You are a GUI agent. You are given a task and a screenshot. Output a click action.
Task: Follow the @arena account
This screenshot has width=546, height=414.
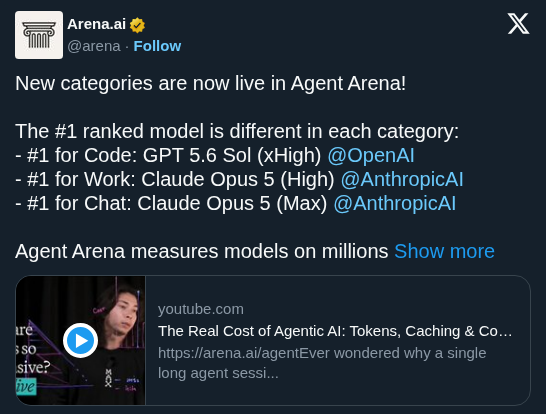pos(157,46)
